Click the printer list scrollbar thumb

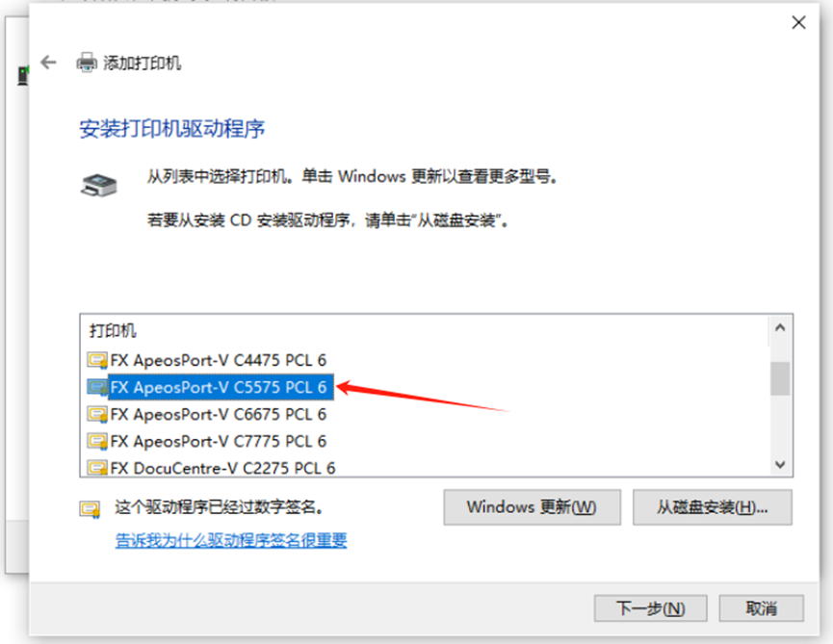780,378
